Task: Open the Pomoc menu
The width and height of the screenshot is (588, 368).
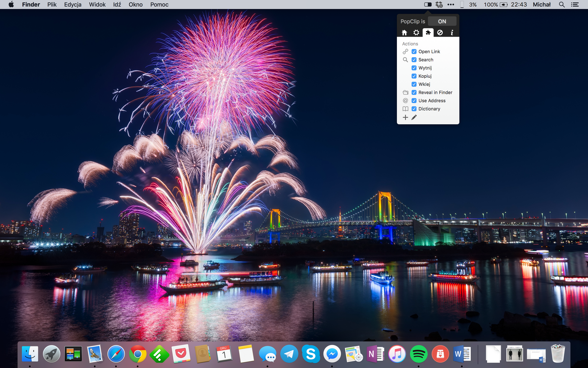Action: click(159, 4)
